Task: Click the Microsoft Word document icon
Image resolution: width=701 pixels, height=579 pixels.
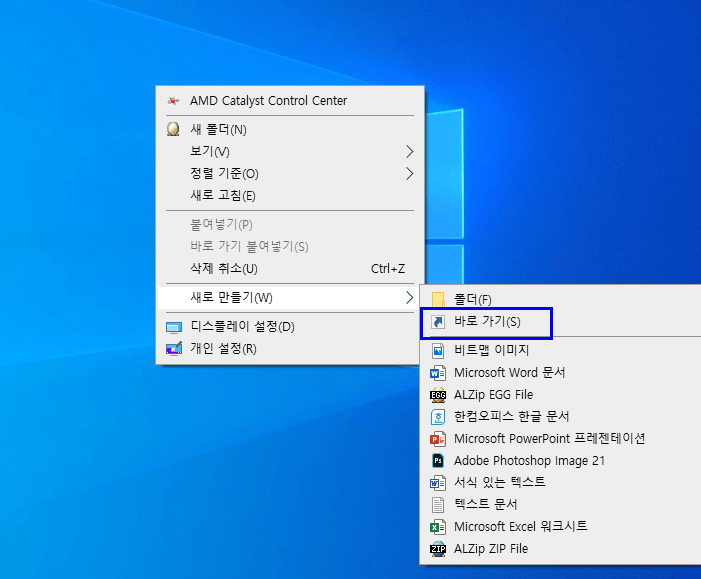Action: click(438, 372)
